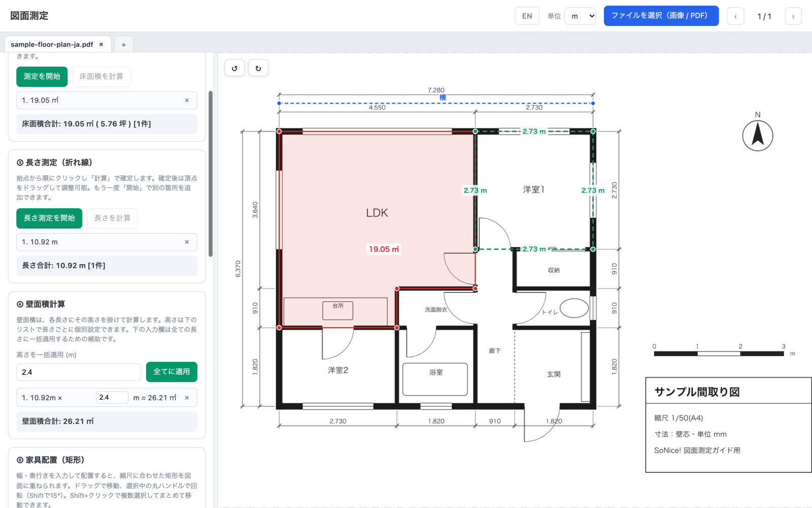Click the 1/1 page indicator

[x=764, y=16]
